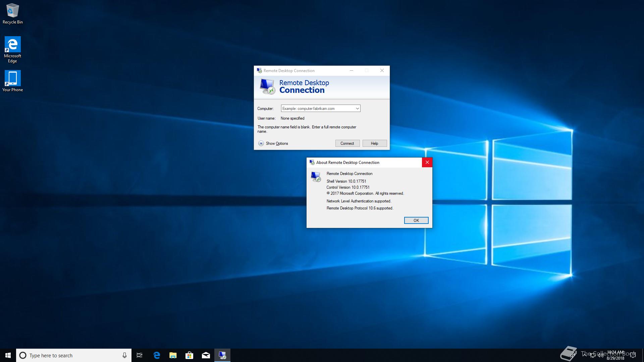Open the Mail app from the taskbar
Viewport: 644px width, 362px height.
pyautogui.click(x=206, y=355)
